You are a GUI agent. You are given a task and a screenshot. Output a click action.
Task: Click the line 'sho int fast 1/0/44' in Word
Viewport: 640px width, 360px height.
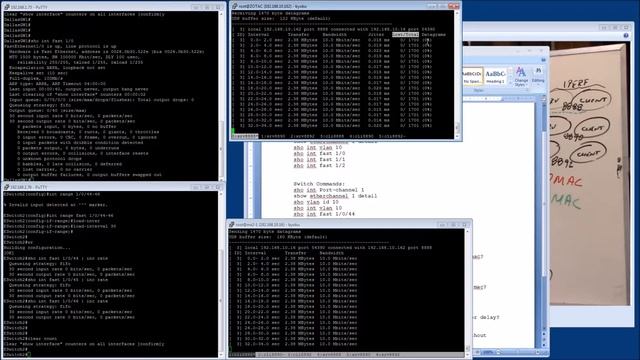coord(324,214)
